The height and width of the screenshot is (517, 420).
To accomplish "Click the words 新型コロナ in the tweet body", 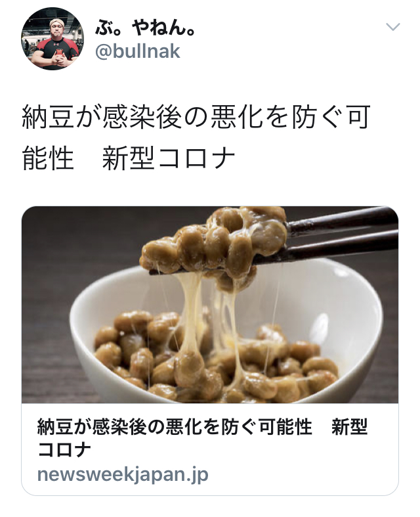I will [169, 158].
